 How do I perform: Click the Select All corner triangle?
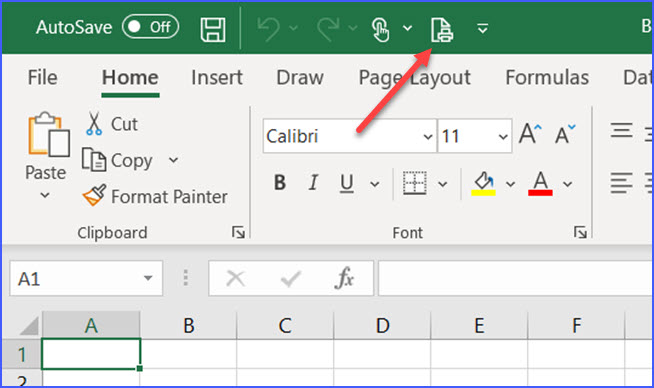coord(28,325)
